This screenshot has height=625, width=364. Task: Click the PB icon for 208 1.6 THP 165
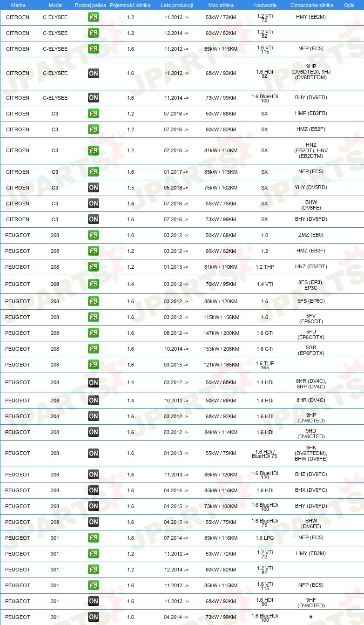click(x=94, y=365)
